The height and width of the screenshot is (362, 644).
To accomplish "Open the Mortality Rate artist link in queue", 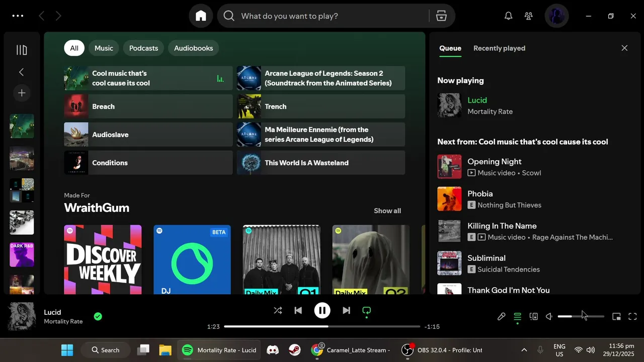I will pos(490,112).
